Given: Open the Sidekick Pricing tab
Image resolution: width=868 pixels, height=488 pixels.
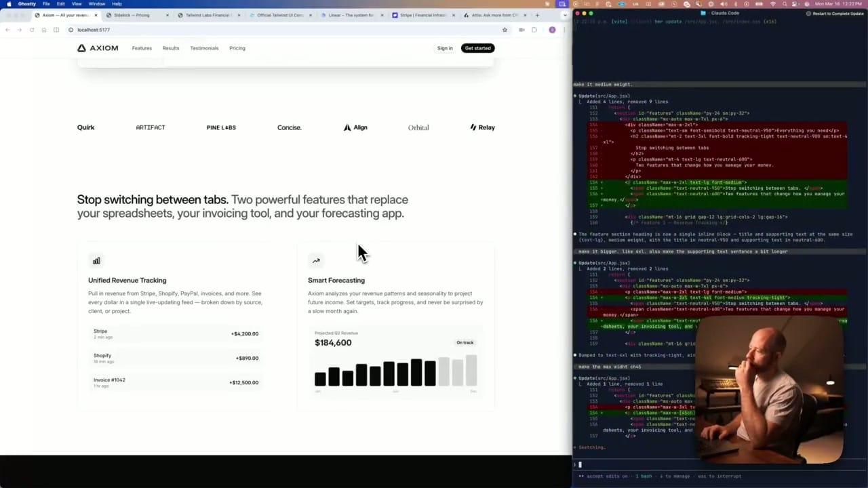Looking at the screenshot, I should pos(132,15).
